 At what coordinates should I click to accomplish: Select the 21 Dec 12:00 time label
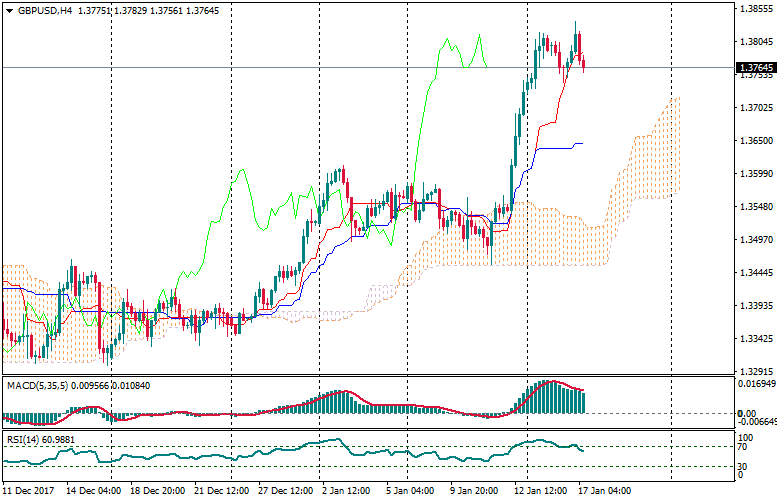click(222, 492)
